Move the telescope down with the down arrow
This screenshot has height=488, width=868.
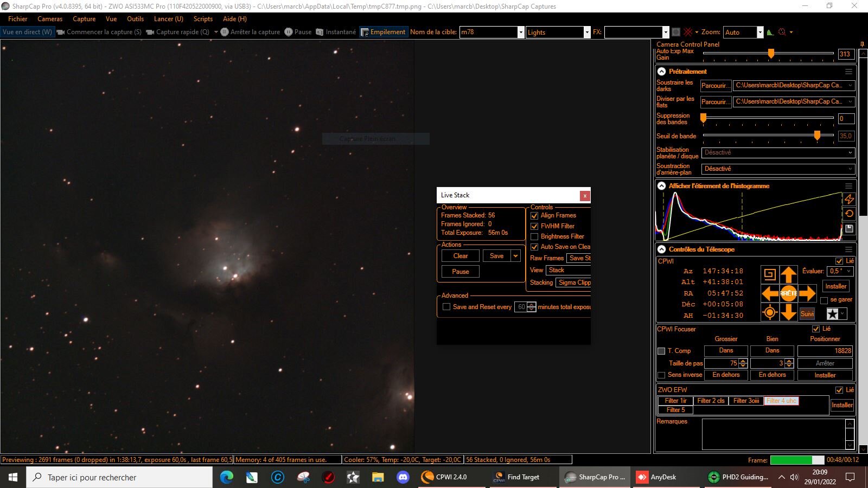click(x=788, y=313)
